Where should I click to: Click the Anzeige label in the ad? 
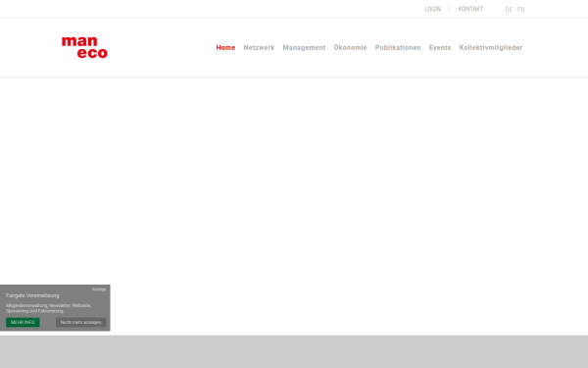99,289
